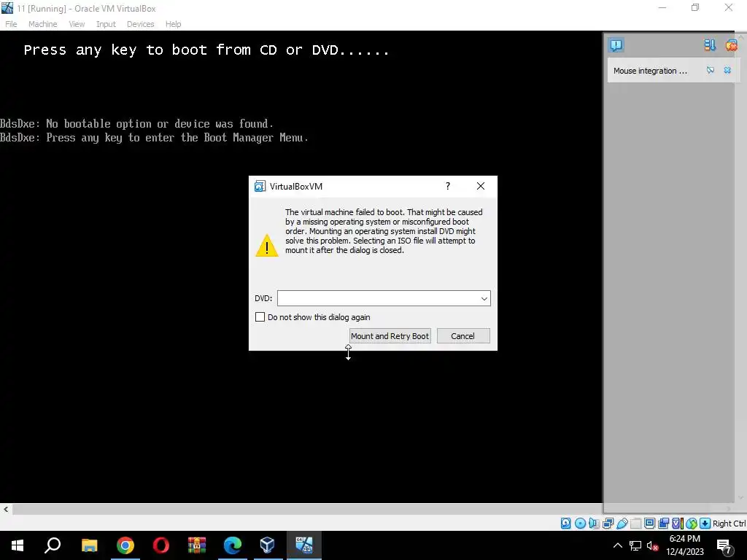Open Windows Start menu

(x=18, y=545)
